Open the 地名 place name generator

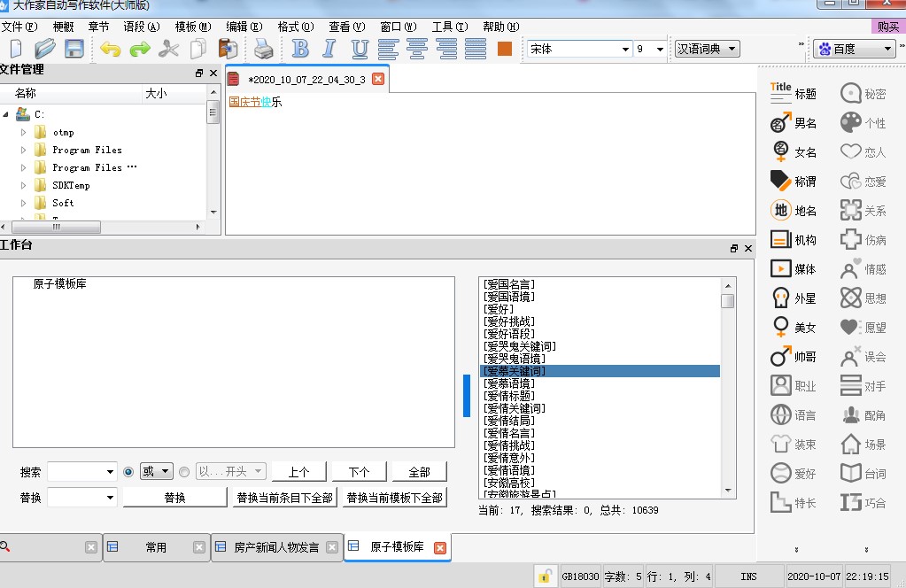coord(794,211)
